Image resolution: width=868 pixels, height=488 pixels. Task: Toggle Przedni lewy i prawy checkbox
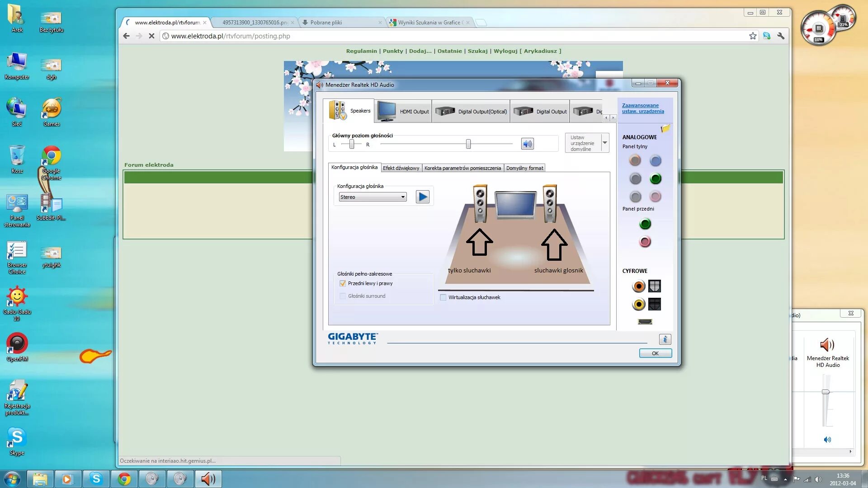click(343, 284)
